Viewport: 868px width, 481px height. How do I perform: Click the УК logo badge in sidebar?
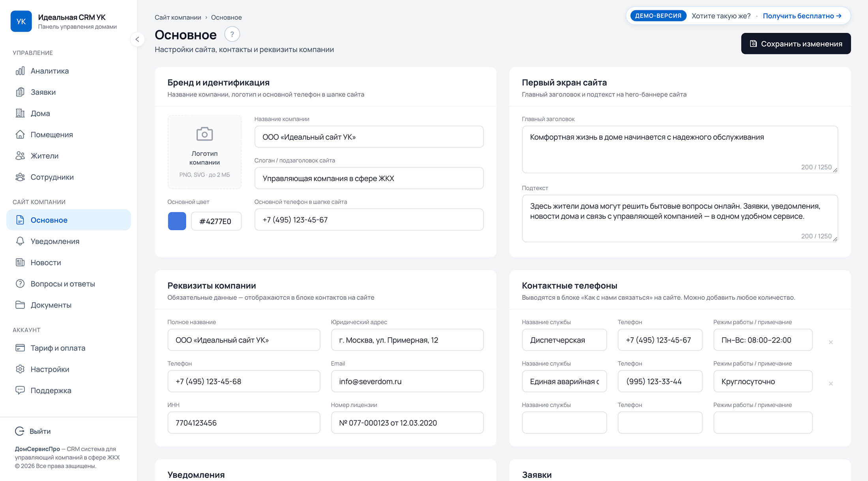coord(21,21)
